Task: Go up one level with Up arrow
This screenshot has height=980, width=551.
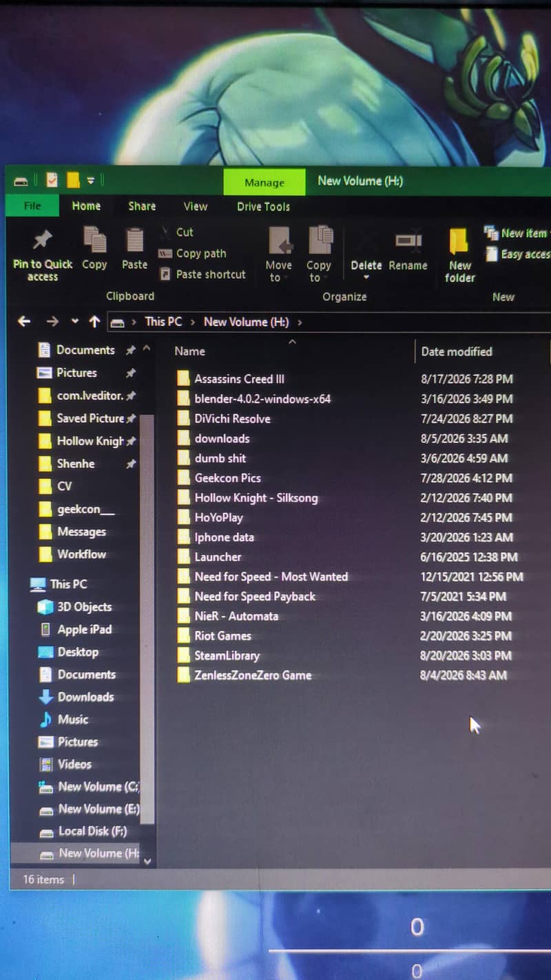Action: click(x=94, y=321)
